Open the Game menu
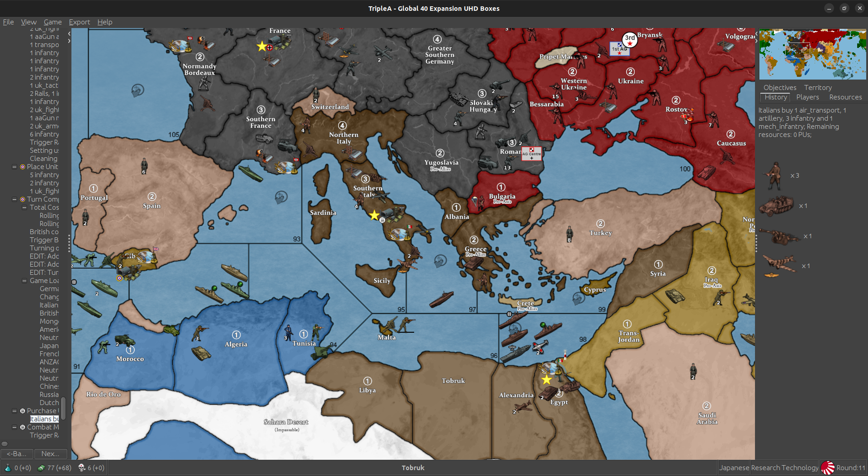Image resolution: width=868 pixels, height=476 pixels. [52, 22]
